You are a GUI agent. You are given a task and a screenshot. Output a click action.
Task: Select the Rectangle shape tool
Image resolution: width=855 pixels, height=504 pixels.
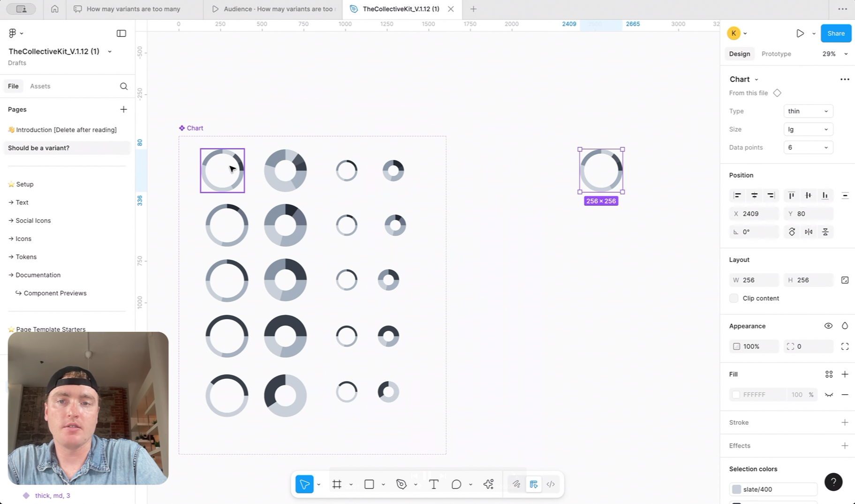(x=369, y=484)
